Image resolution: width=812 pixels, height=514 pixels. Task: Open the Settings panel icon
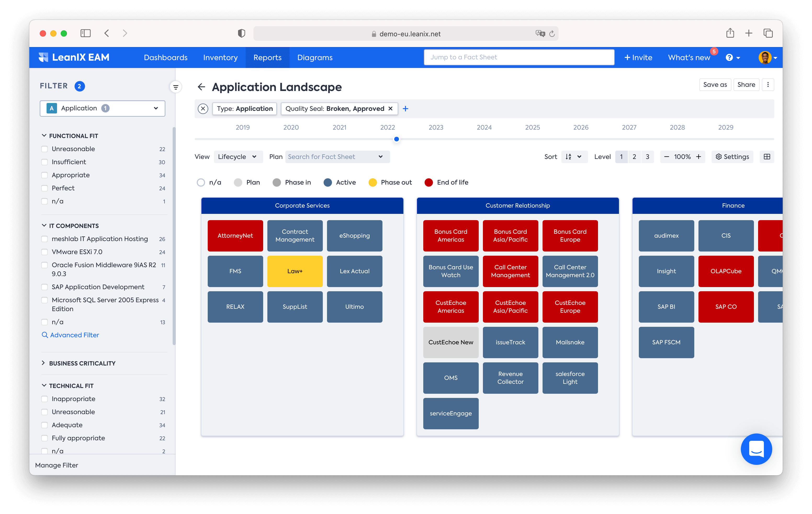(733, 156)
